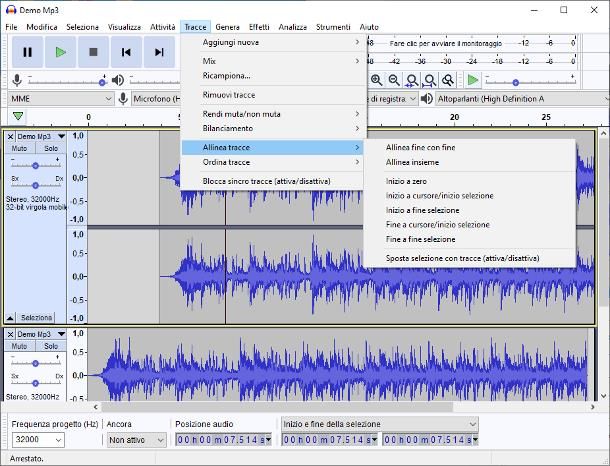Open the MME audio host dropdown

(61, 99)
